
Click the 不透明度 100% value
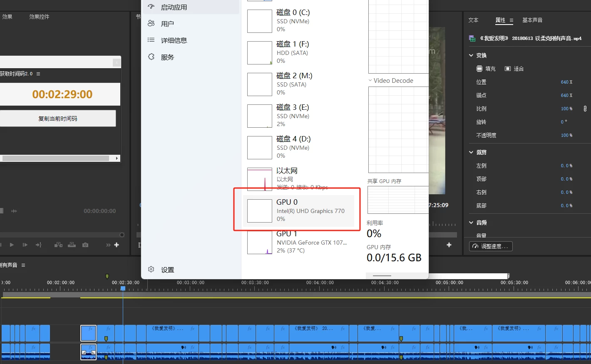(566, 135)
